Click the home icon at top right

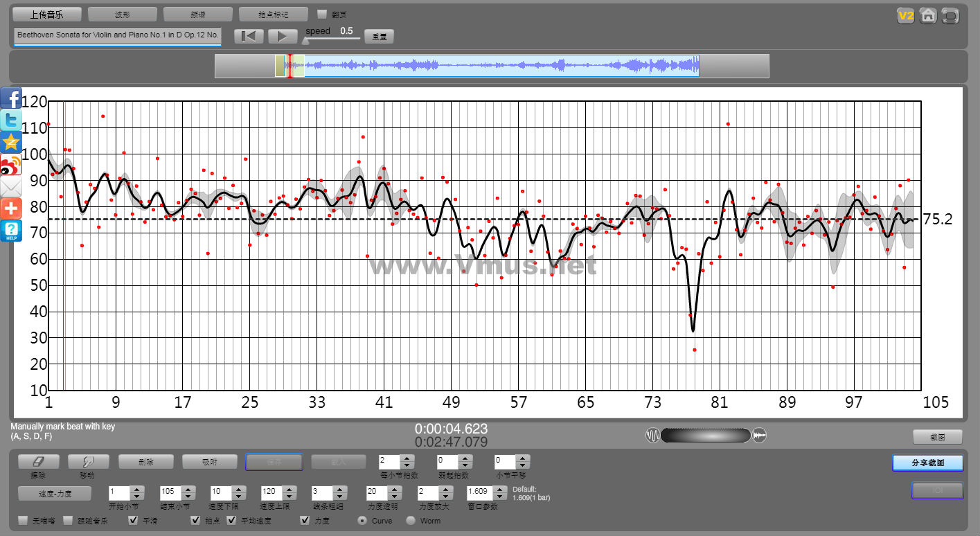[928, 15]
